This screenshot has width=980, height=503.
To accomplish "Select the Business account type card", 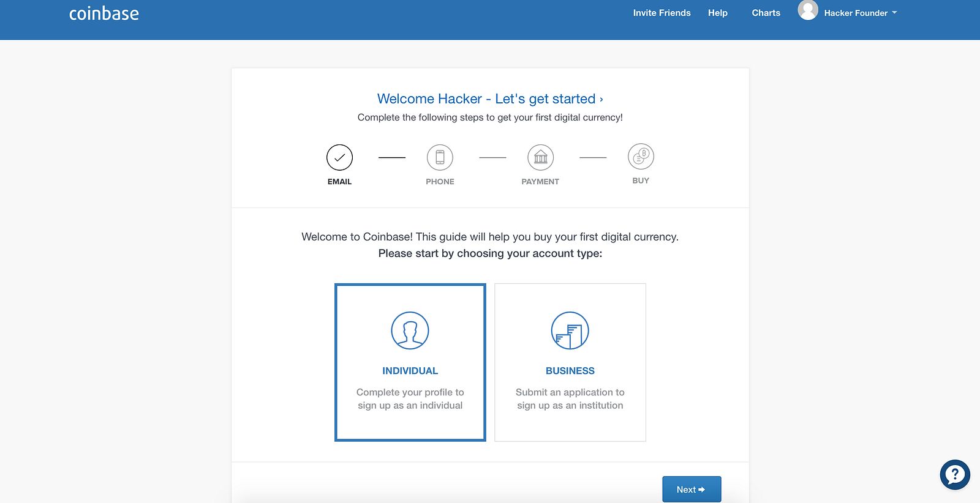I will 570,362.
